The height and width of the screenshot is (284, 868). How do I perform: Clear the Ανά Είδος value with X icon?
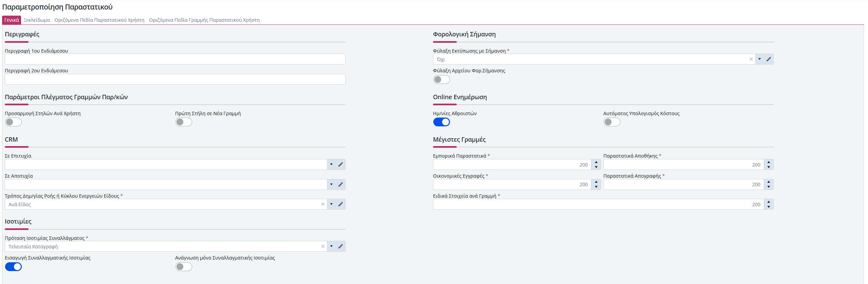(x=323, y=204)
